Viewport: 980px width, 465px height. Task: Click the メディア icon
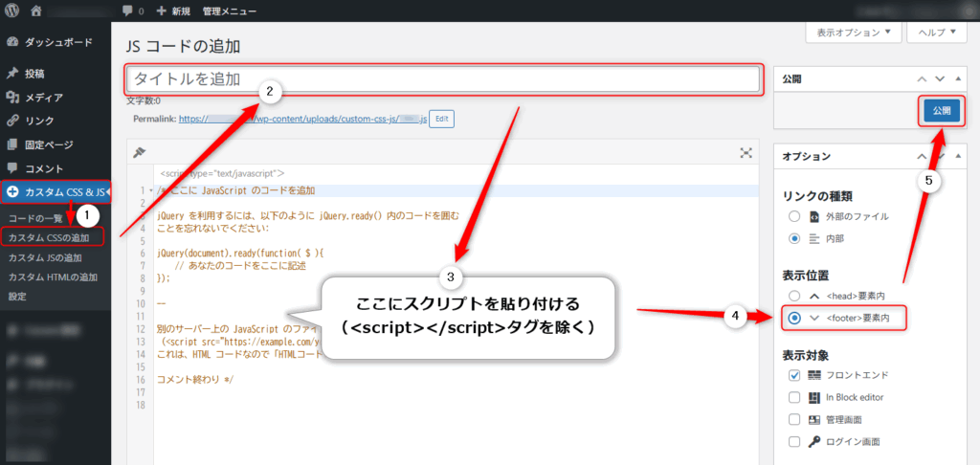click(x=11, y=98)
